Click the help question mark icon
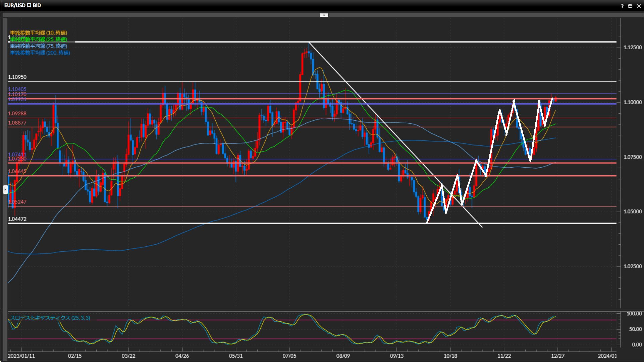The width and height of the screenshot is (644, 362). [x=622, y=6]
